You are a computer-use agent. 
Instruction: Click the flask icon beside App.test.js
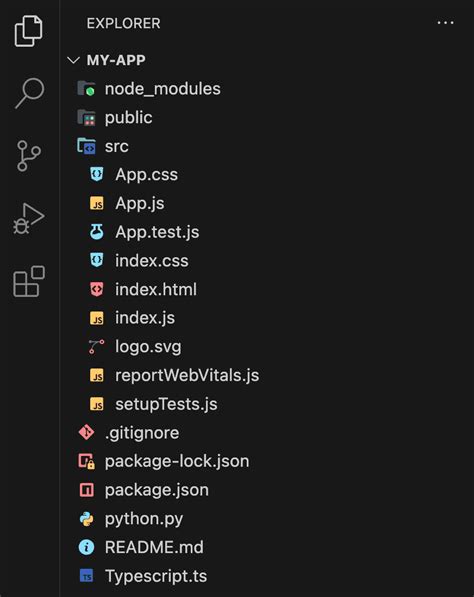pyautogui.click(x=97, y=232)
